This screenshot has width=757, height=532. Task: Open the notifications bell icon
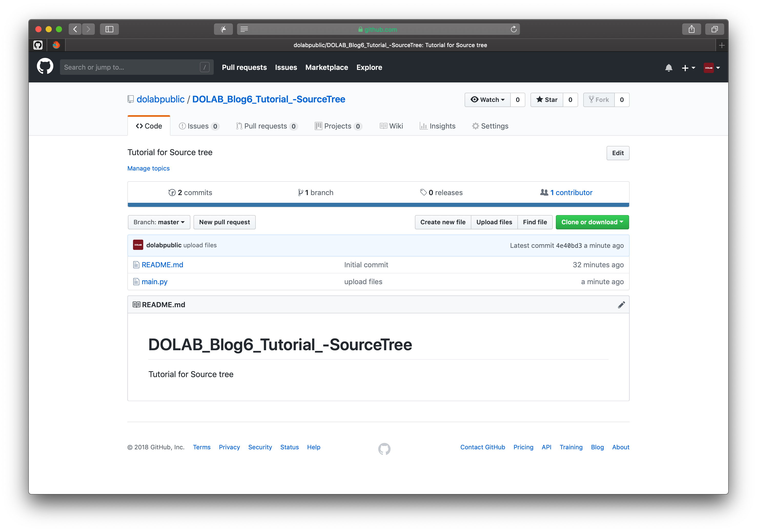tap(669, 68)
